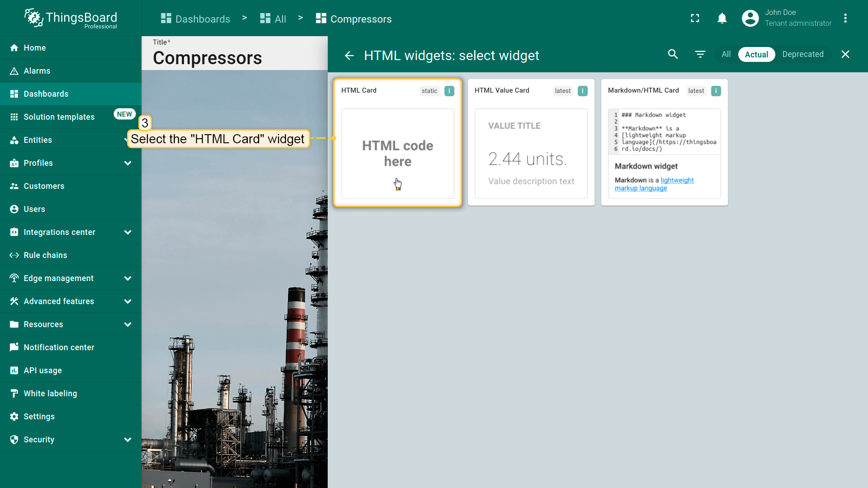The width and height of the screenshot is (868, 488).
Task: Select the Actual widgets filter toggle
Action: pos(756,54)
